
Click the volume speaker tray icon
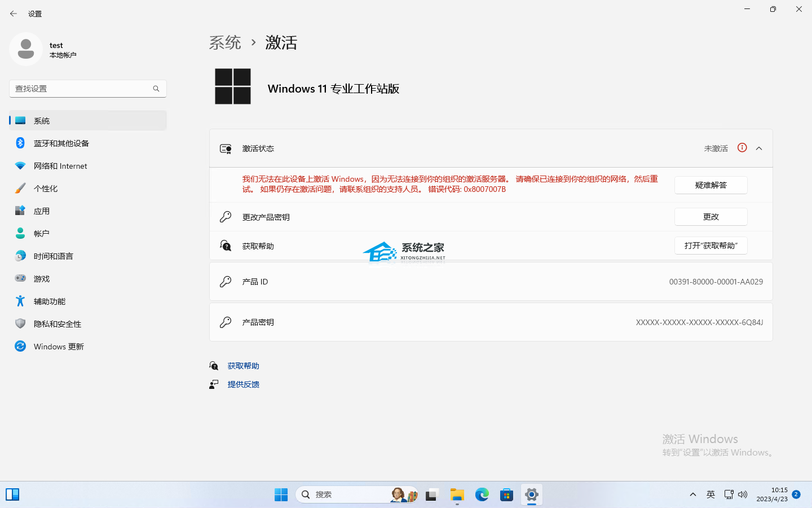click(743, 494)
